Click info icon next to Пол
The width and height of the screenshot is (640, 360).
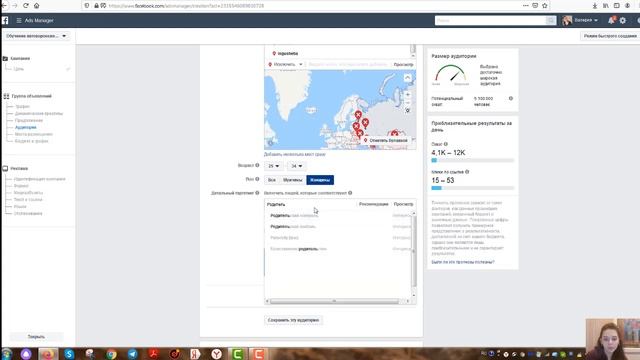tap(257, 179)
